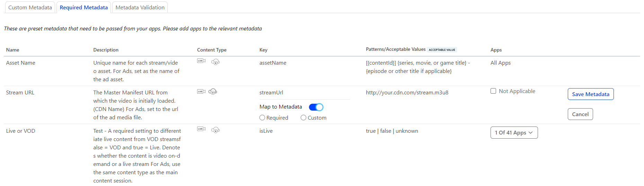
Task: Click the ACCEPTABLE VALUE badge in header
Action: pos(442,50)
